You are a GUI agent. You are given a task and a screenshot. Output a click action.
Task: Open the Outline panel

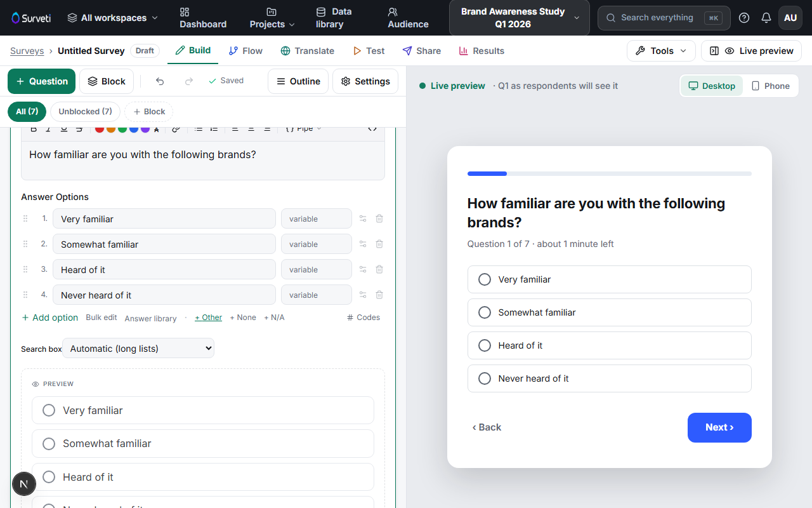[x=298, y=81]
